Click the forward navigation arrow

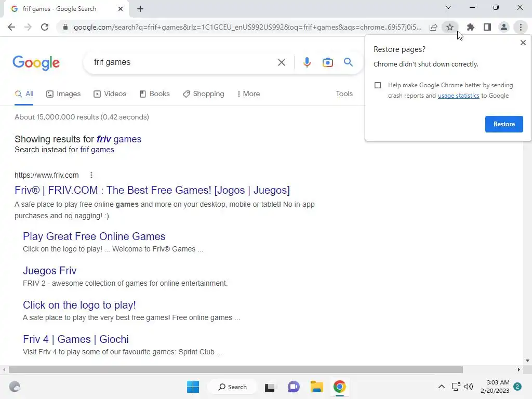pos(28,27)
